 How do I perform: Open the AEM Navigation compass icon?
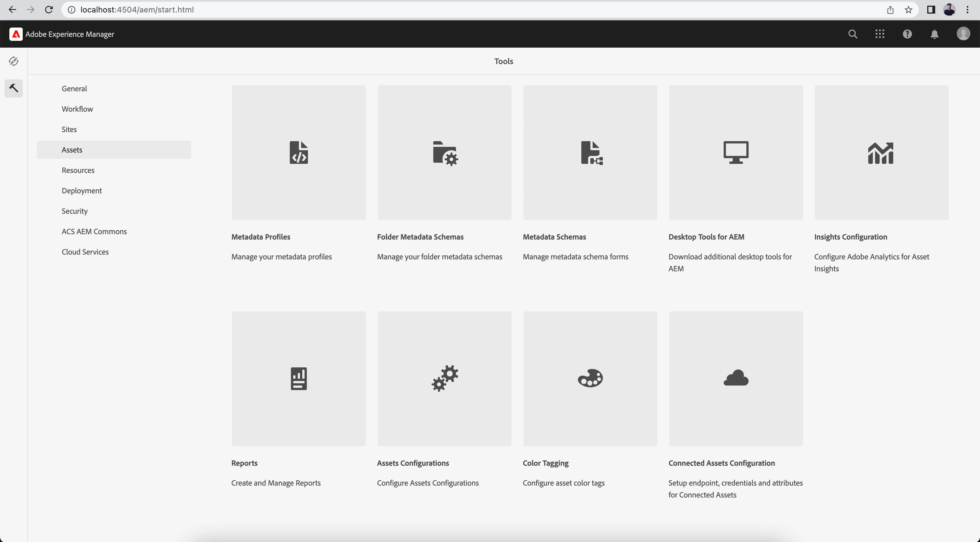[x=14, y=61]
